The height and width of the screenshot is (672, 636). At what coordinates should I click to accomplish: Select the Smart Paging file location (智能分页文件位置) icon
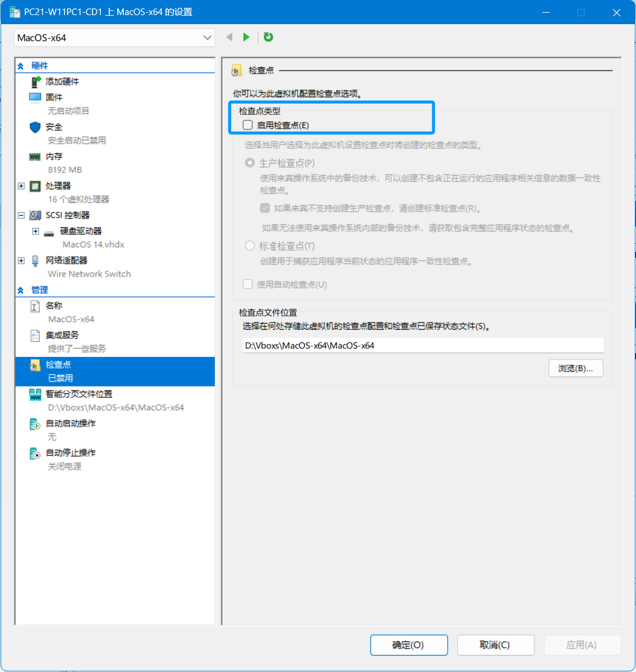tap(35, 394)
